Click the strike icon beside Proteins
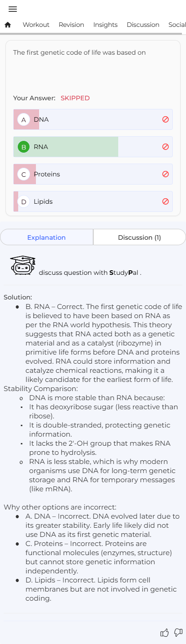186x644 pixels. tap(166, 174)
